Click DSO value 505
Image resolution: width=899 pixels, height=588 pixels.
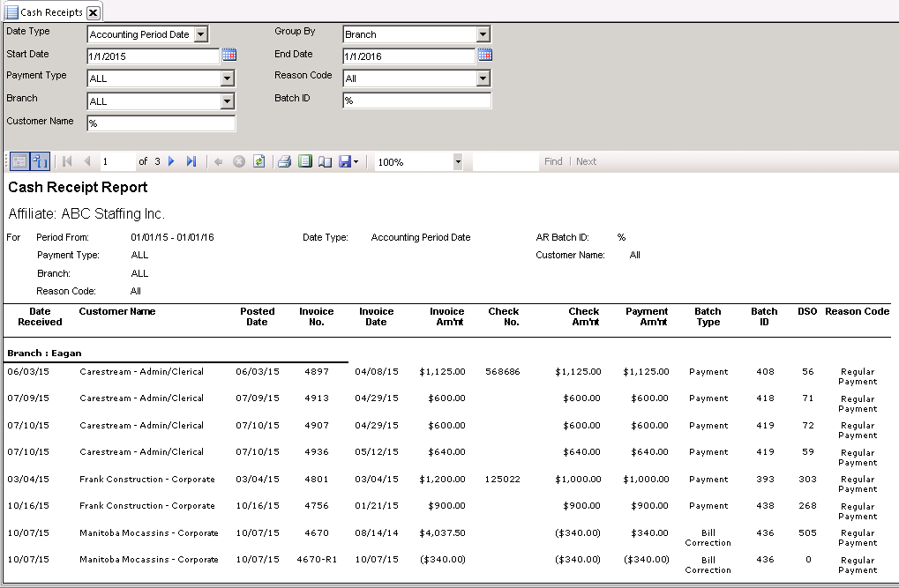(x=807, y=533)
